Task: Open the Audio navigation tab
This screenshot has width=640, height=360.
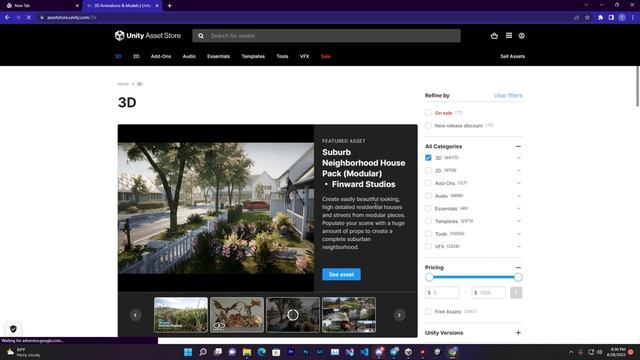Action: [189, 56]
